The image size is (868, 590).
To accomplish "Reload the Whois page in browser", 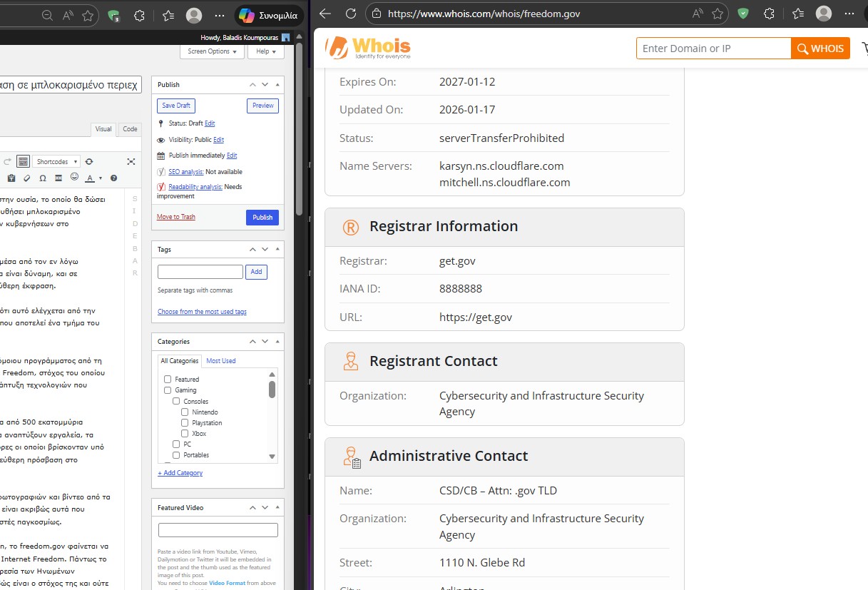I will pos(351,14).
